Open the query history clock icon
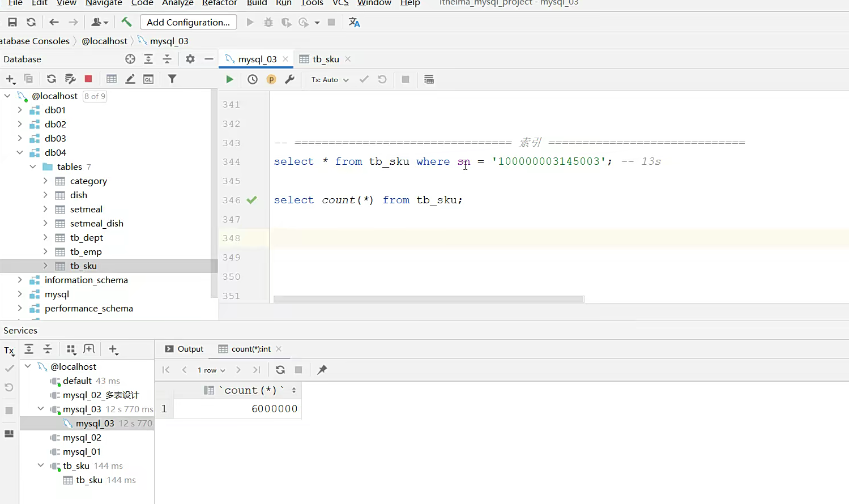The image size is (849, 504). click(253, 79)
